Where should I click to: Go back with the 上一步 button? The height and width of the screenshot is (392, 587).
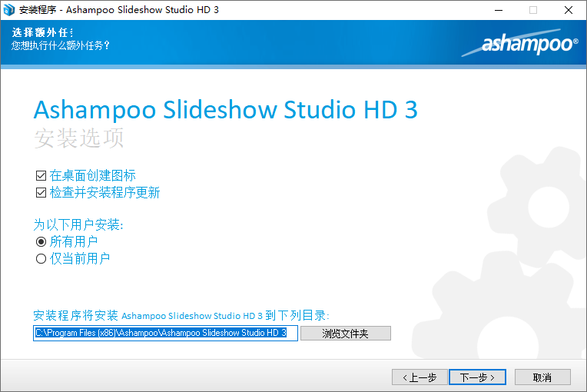(x=420, y=377)
